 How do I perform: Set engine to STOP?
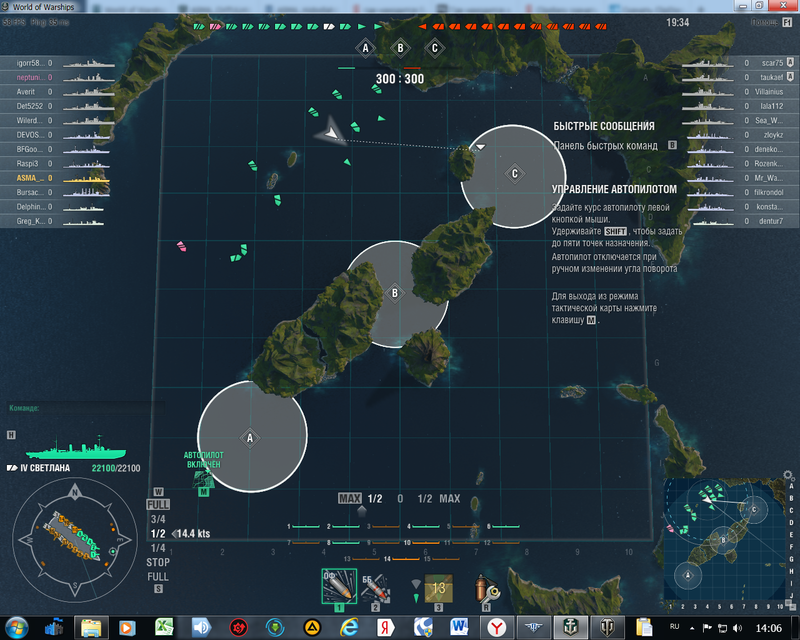(158, 562)
